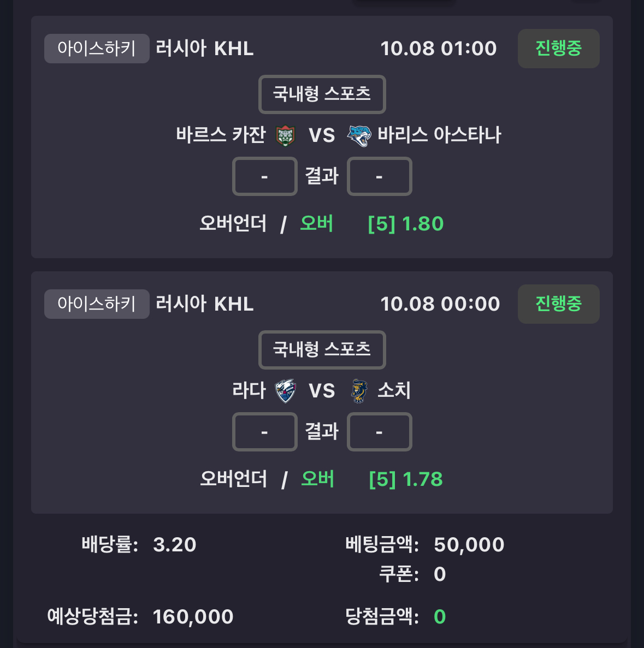
Task: Click 진행중 status on 01:00 match
Action: coord(558,49)
